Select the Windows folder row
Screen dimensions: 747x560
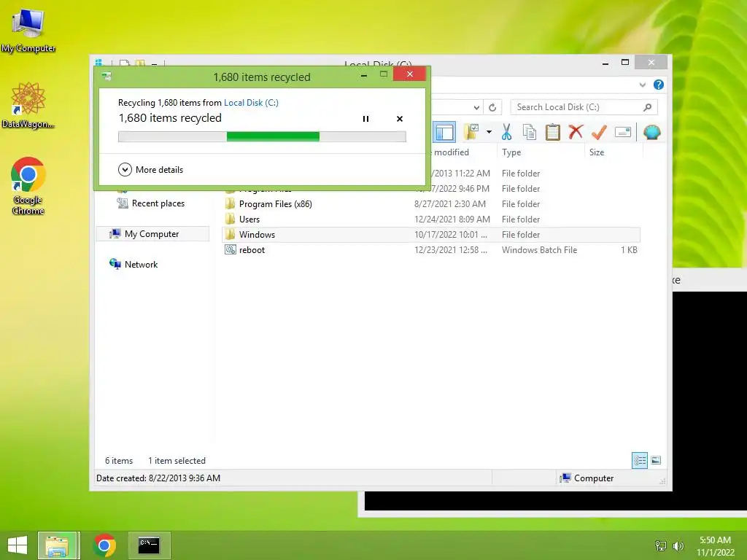tap(431, 234)
